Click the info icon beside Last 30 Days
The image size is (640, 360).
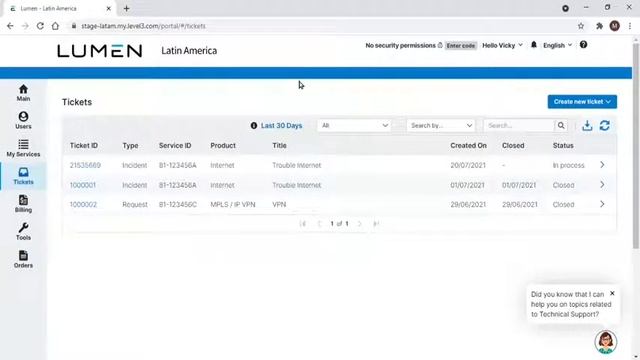[254, 126]
